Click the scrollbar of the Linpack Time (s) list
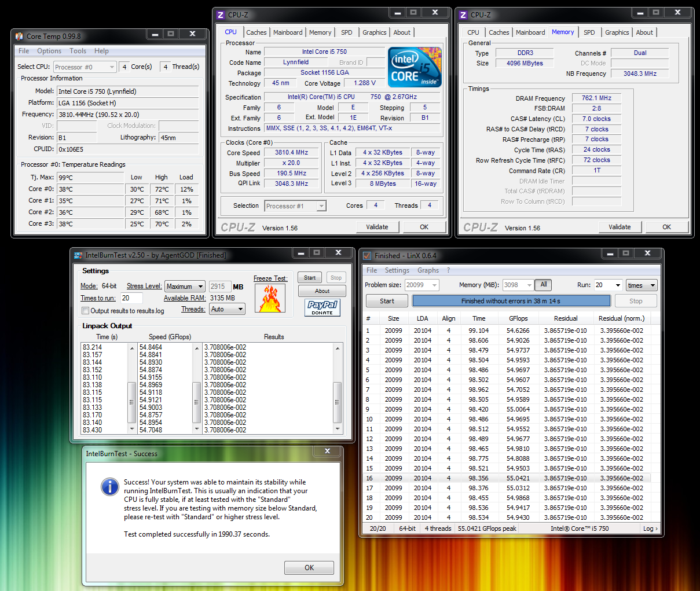Viewport: 700px width, 591px height. 131,388
